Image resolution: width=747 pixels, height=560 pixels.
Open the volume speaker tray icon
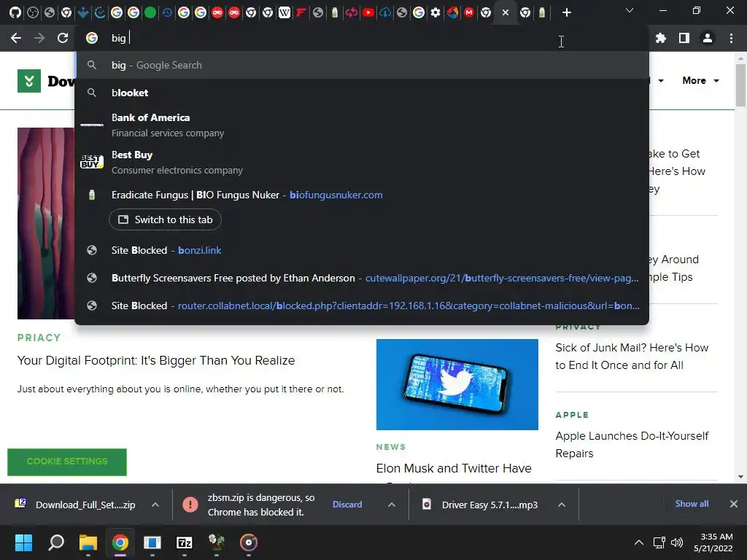tap(676, 542)
